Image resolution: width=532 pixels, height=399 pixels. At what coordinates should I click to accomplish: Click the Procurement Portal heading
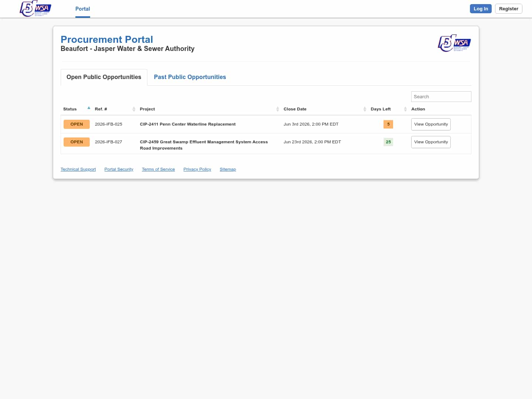click(107, 40)
